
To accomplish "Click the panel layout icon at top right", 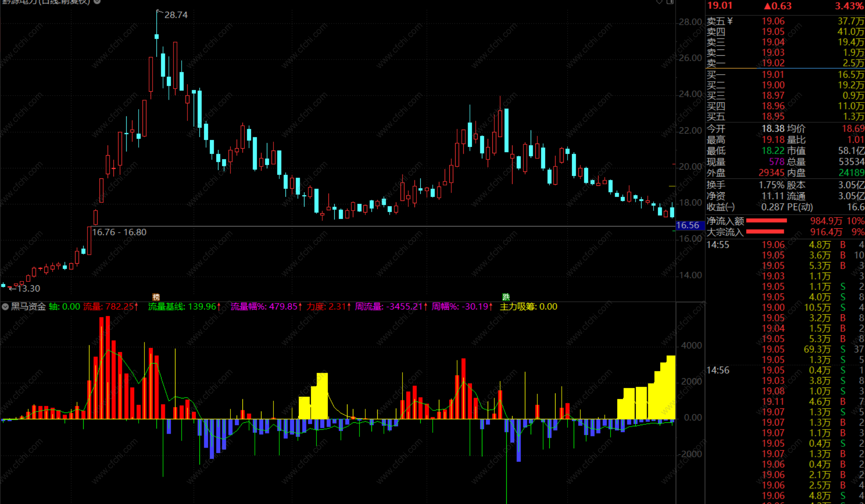I will (x=670, y=2).
